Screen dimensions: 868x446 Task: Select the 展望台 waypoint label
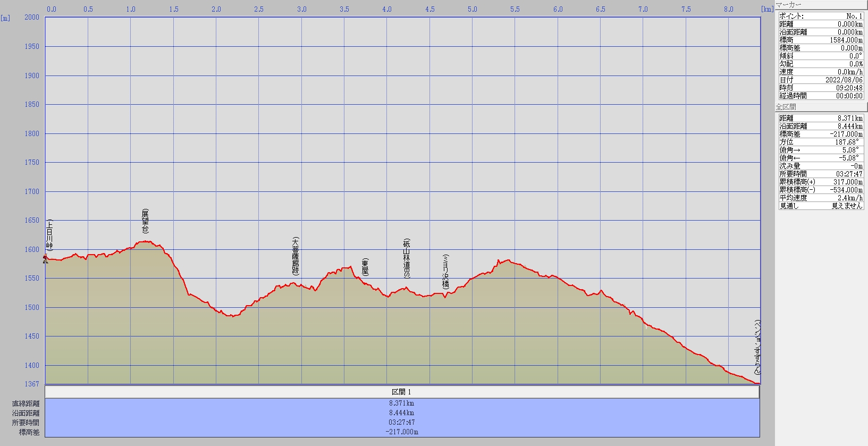click(x=145, y=221)
